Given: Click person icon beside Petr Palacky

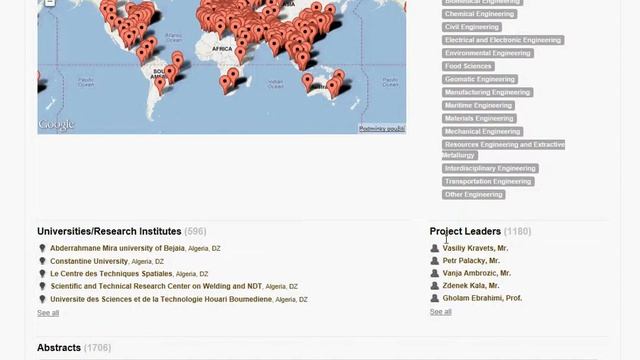Looking at the screenshot, I should tap(435, 260).
